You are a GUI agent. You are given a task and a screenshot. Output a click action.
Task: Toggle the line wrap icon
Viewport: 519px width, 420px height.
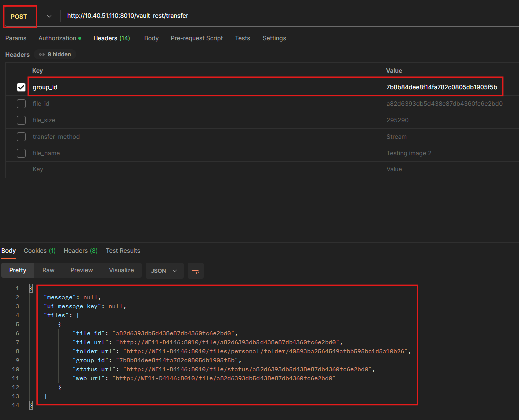[195, 271]
